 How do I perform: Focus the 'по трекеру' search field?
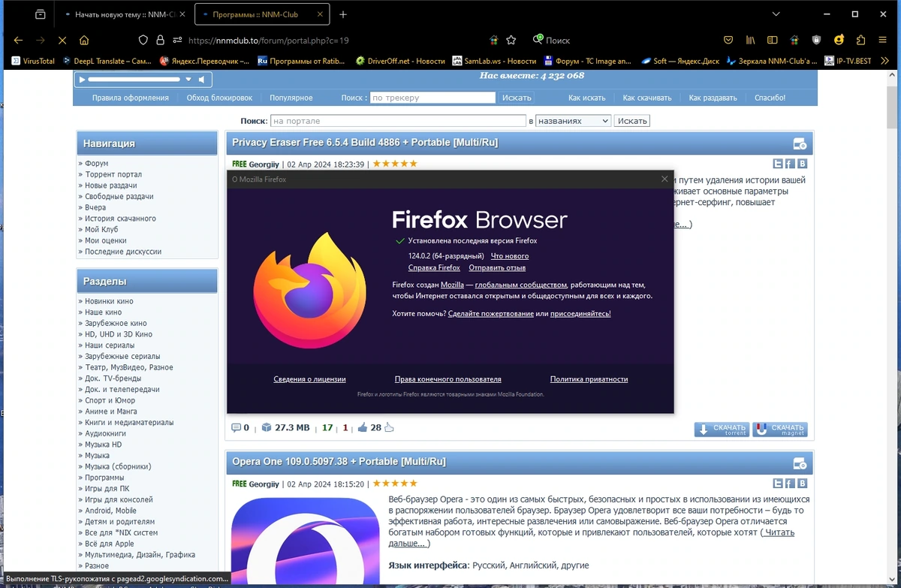coord(432,98)
